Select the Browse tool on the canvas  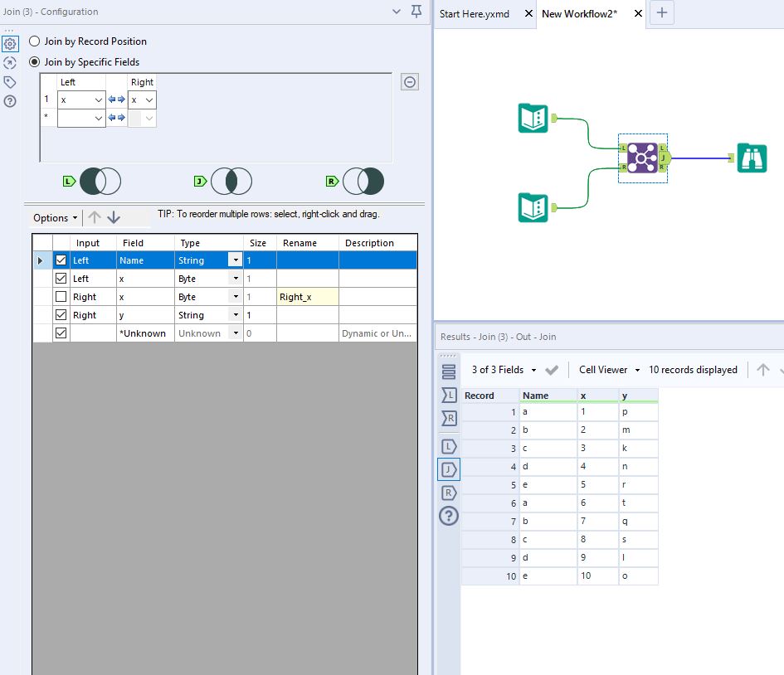coord(752,156)
